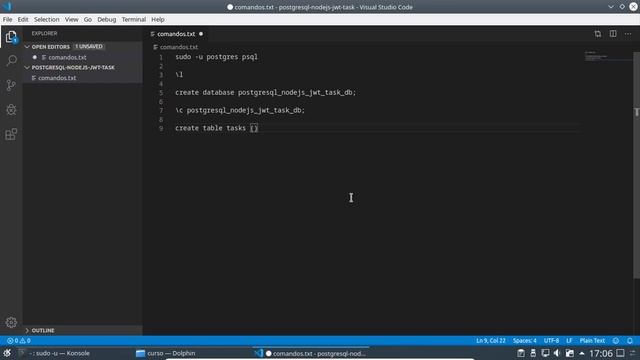The width and height of the screenshot is (640, 360).
Task: Select the comandos.txt editor tab
Action: point(176,34)
